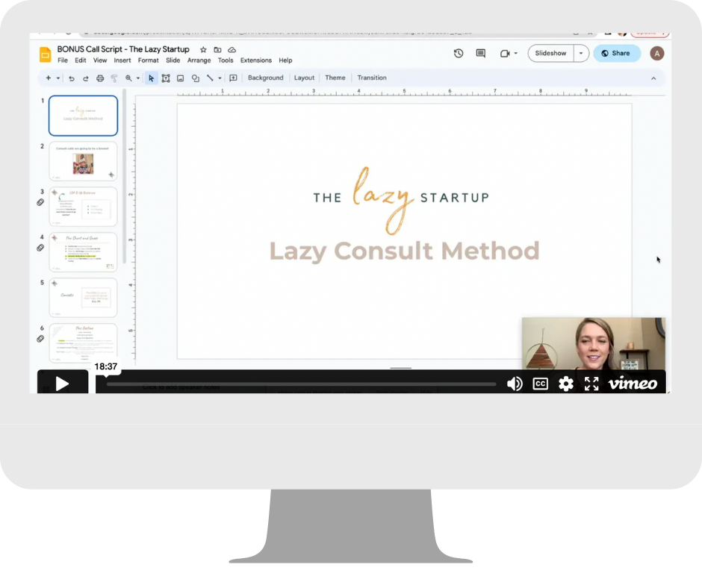The width and height of the screenshot is (702, 588).
Task: Select the Paint format tool
Action: coord(114,78)
